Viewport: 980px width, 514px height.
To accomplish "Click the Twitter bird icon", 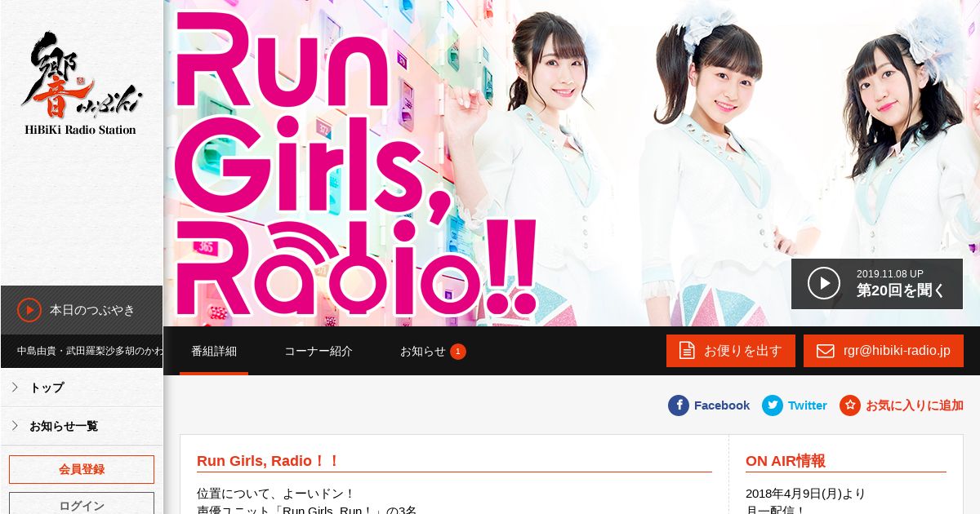I will coord(773,405).
